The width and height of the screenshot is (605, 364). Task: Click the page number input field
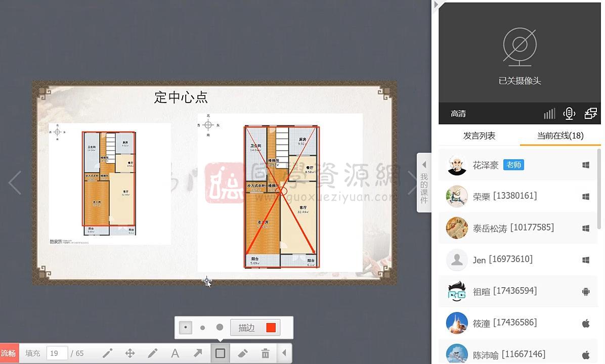57,353
